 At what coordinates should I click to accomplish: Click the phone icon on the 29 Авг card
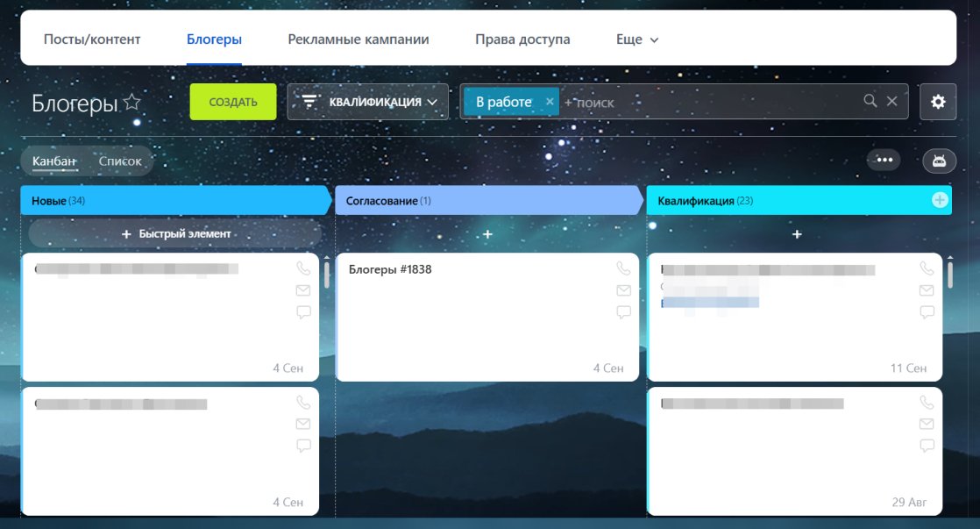(927, 403)
